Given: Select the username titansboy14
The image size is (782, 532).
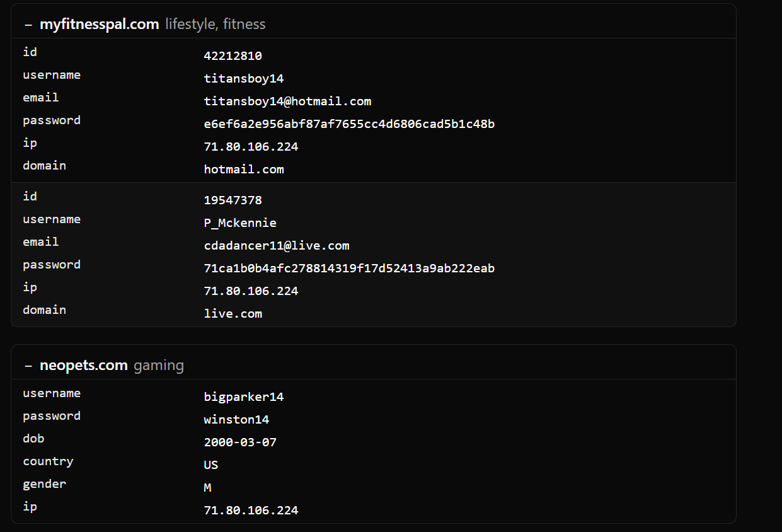Looking at the screenshot, I should pos(243,79).
